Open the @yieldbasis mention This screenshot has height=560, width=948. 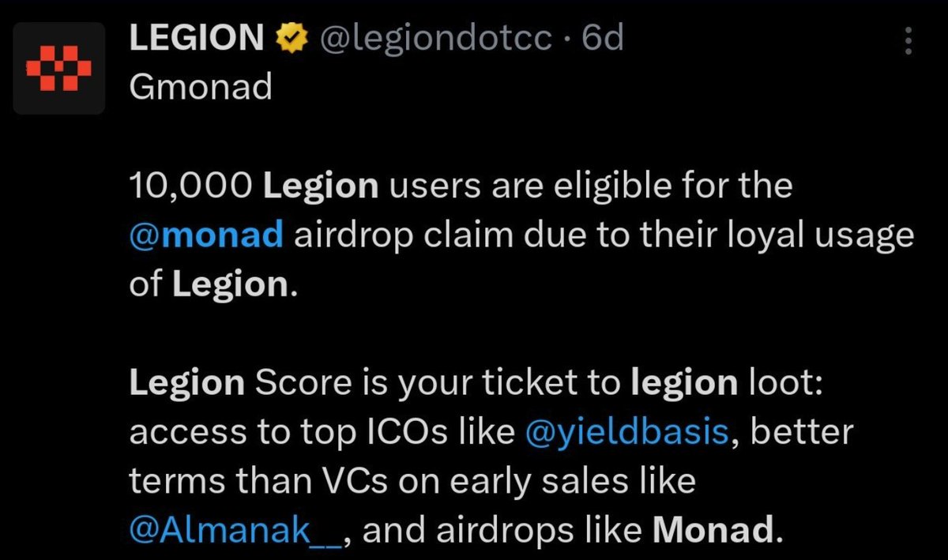point(628,432)
